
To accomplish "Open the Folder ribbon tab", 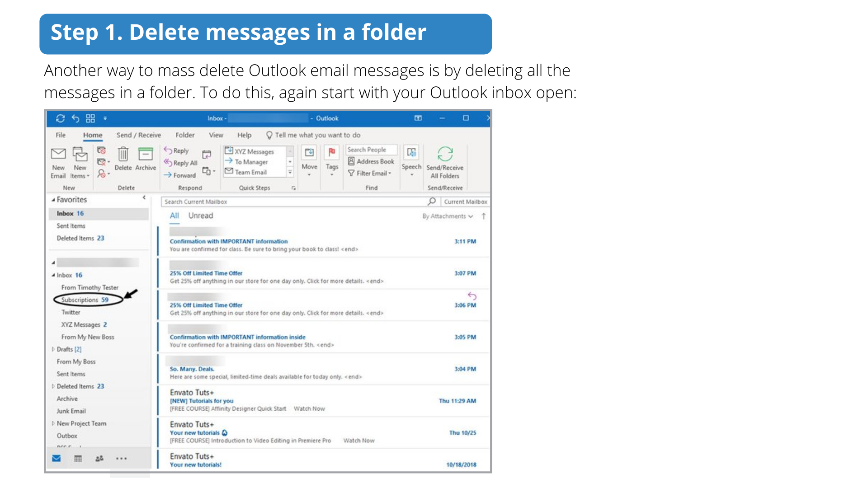I will 185,135.
